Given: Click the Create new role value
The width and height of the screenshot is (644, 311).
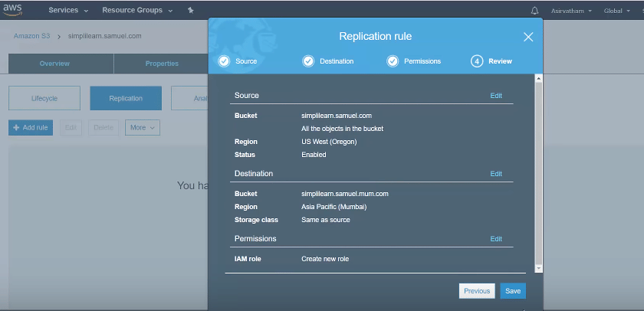Looking at the screenshot, I should tap(325, 259).
